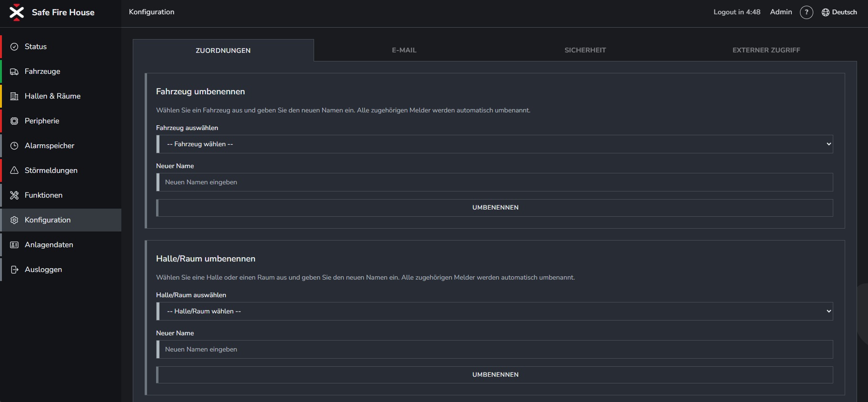Click the Anlagendaten ID card icon
This screenshot has height=402, width=868.
click(14, 245)
